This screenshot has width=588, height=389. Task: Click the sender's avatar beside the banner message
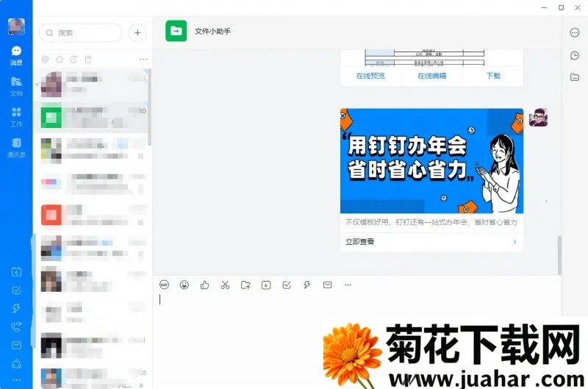[x=538, y=118]
